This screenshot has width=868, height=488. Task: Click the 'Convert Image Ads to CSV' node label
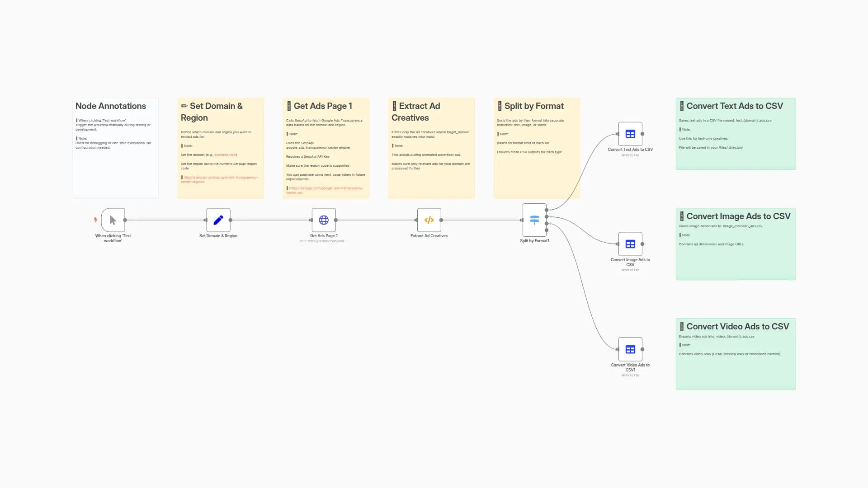(630, 262)
